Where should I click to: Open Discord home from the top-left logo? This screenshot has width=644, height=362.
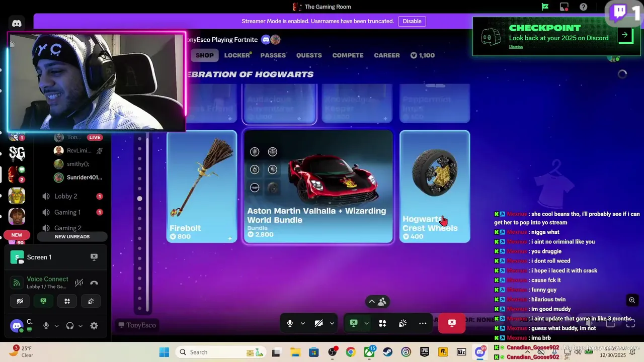(x=17, y=23)
